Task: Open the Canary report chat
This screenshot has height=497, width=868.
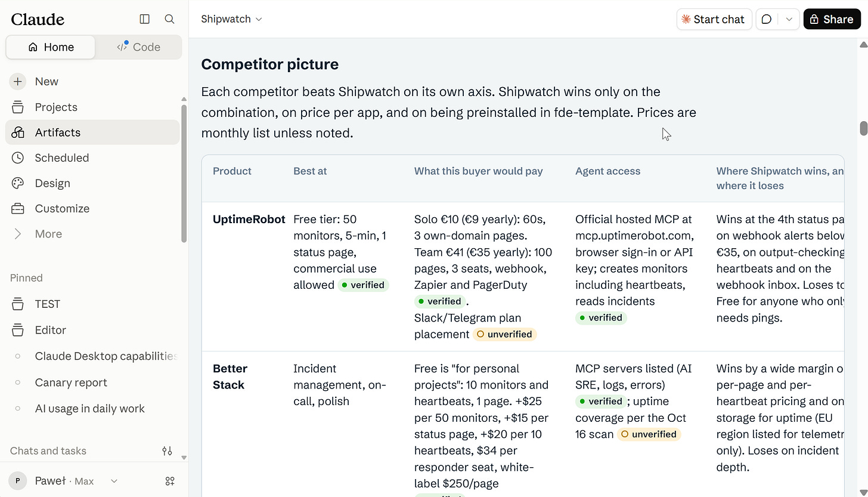Action: (92, 382)
